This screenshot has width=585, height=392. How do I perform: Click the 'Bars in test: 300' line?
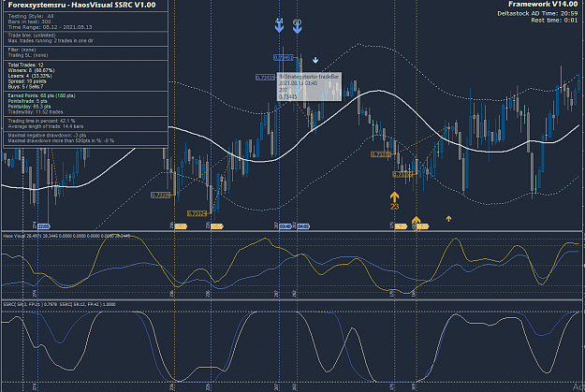29,22
